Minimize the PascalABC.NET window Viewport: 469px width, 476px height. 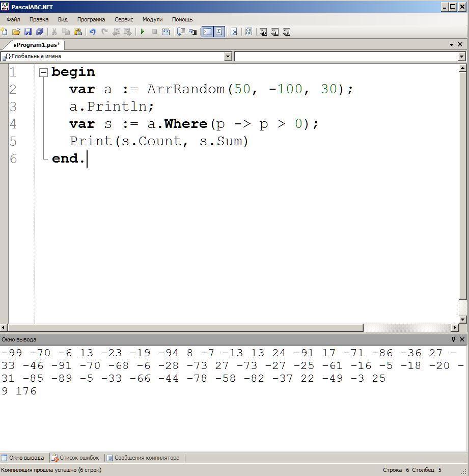coord(445,7)
